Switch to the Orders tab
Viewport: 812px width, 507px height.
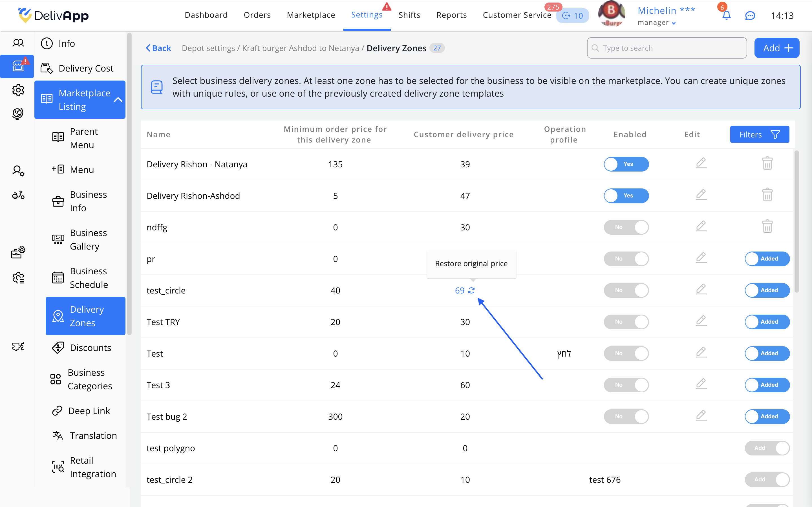point(257,15)
